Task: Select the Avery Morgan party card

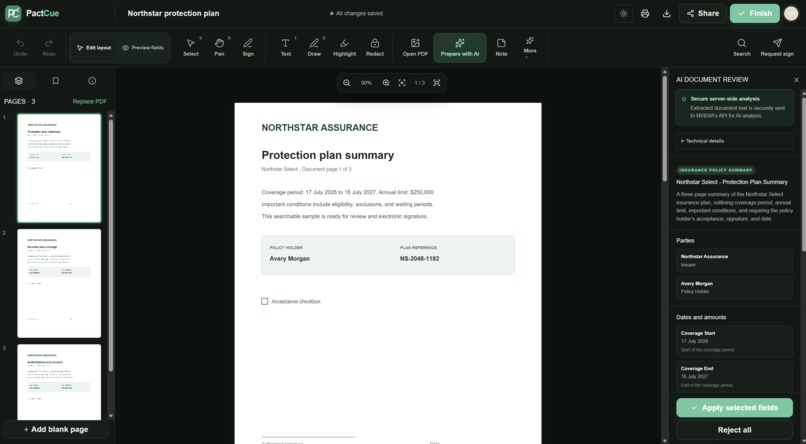Action: [x=734, y=287]
